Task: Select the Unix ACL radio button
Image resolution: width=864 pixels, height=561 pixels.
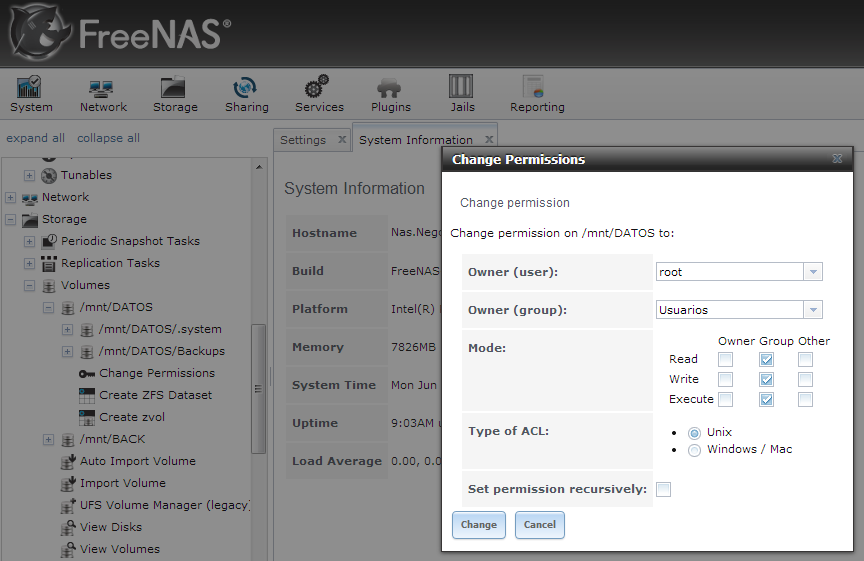Action: (x=694, y=433)
